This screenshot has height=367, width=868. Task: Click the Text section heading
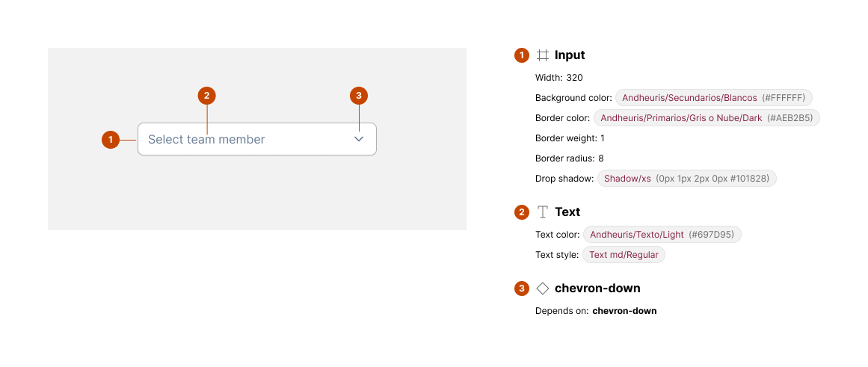click(567, 212)
